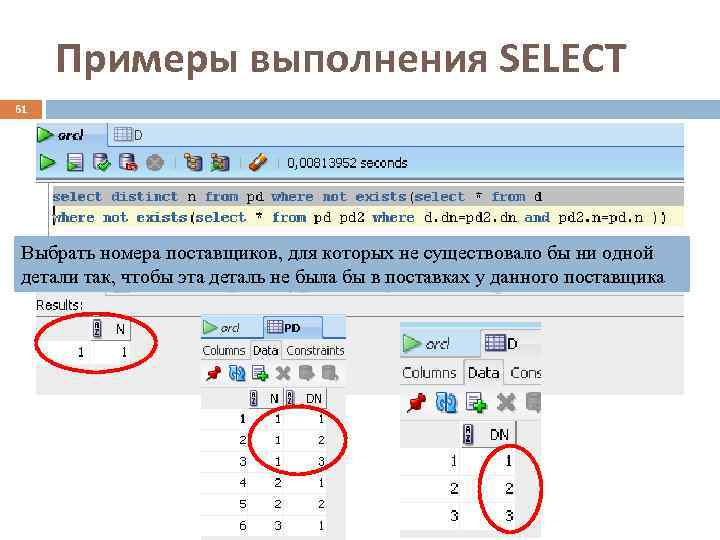Select the orcl tab in the lower-right D panel

pyautogui.click(x=438, y=344)
